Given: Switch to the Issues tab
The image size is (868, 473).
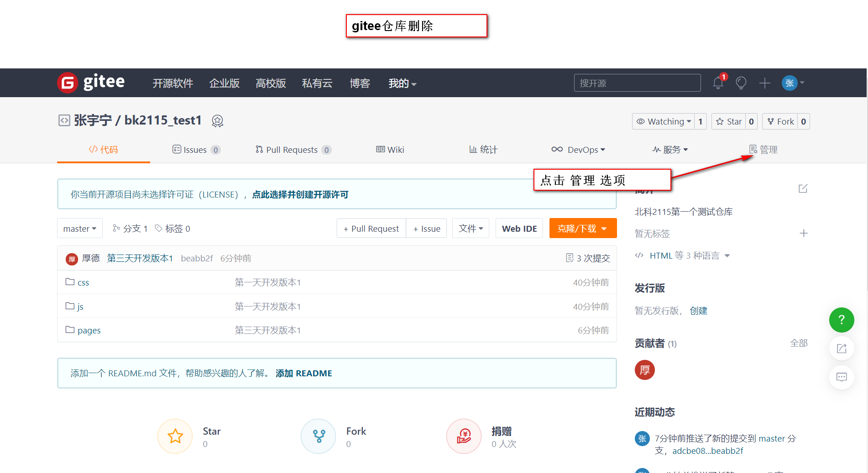Looking at the screenshot, I should (196, 149).
